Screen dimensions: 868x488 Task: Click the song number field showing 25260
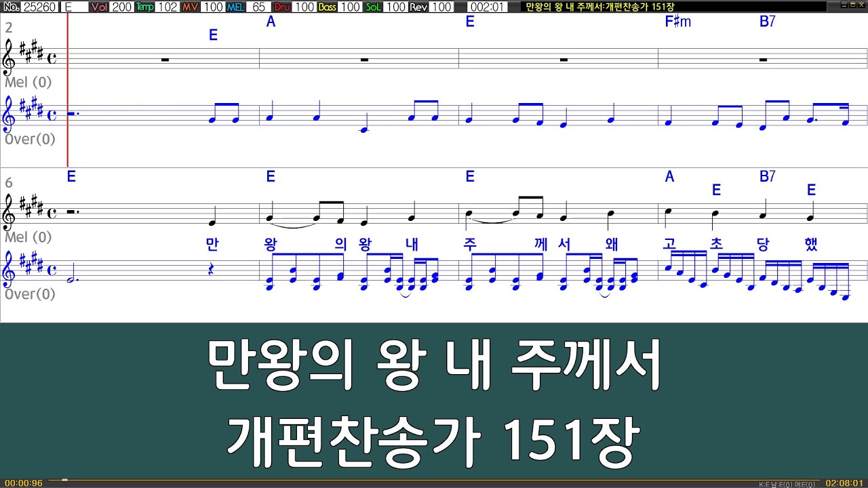[x=39, y=7]
